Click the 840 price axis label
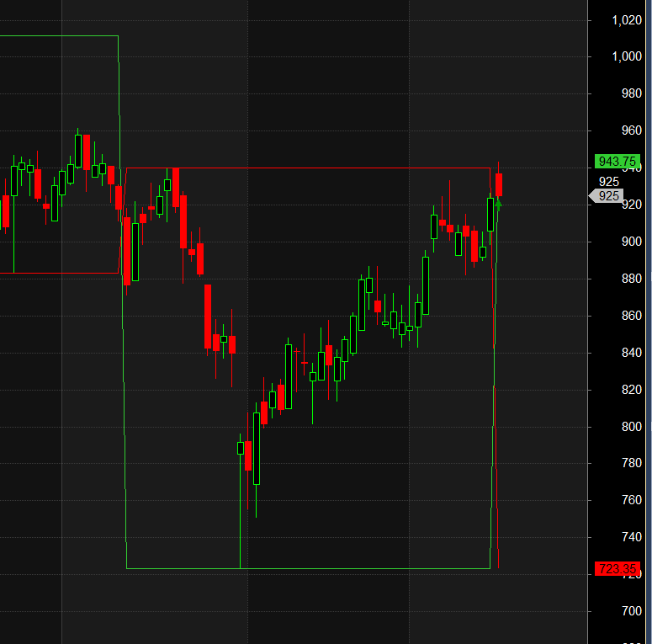This screenshot has width=652, height=644. 632,353
